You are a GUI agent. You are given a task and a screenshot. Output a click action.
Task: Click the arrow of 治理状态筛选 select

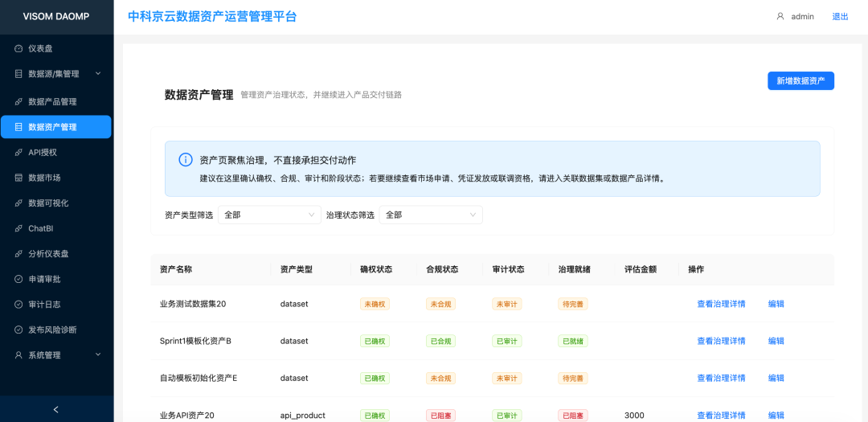click(473, 215)
